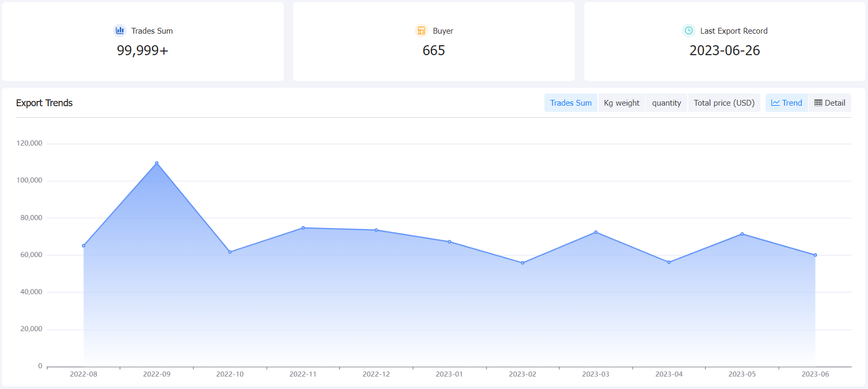The width and height of the screenshot is (868, 389).
Task: Click the 2022-08 data point on chart
Action: point(84,245)
